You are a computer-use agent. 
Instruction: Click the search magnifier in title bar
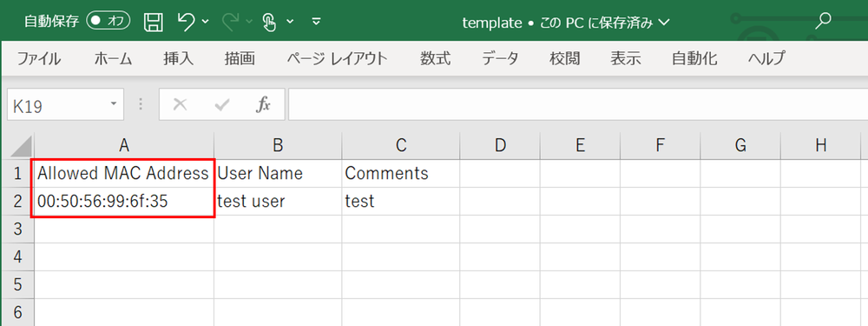click(824, 22)
